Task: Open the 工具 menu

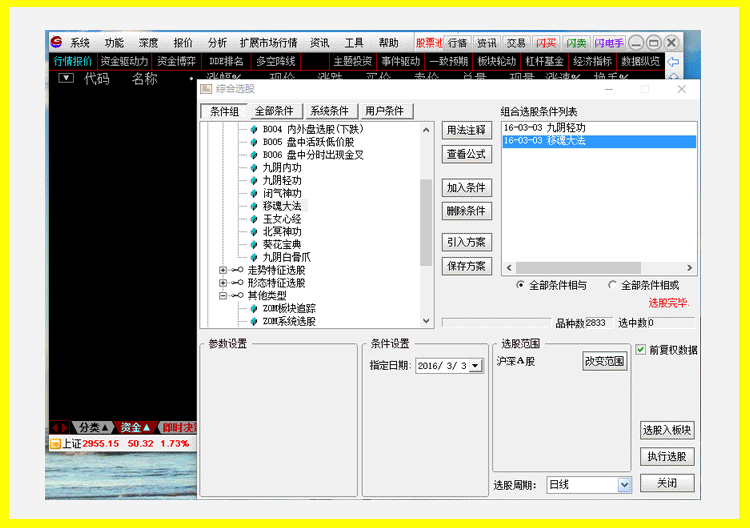Action: 354,43
